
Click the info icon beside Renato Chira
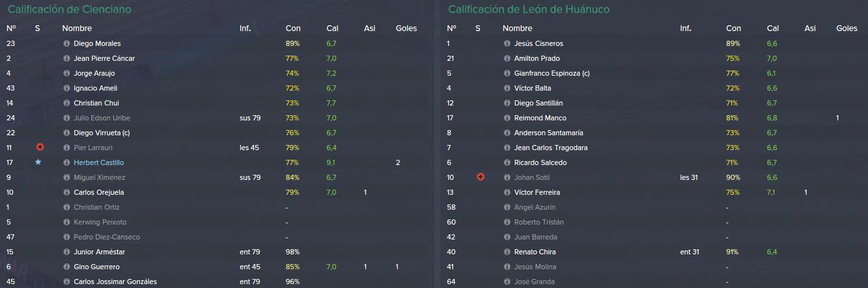[x=507, y=252]
